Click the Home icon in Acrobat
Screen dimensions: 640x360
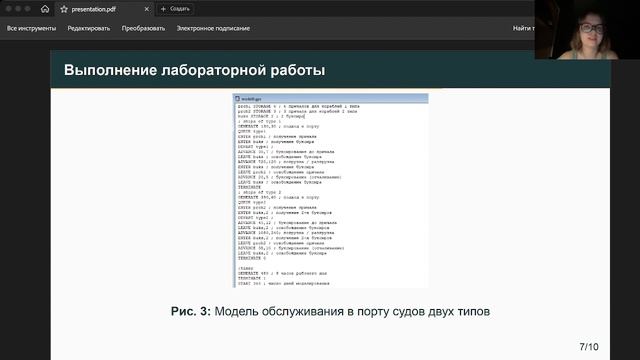tap(45, 9)
